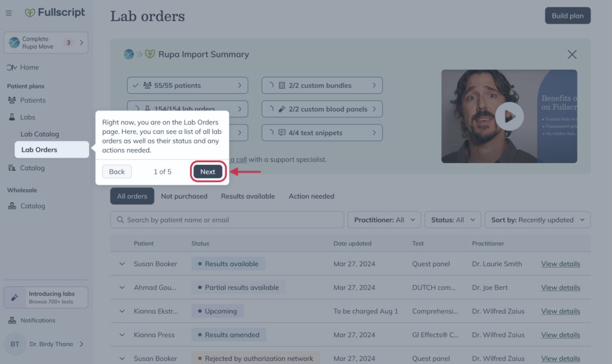Open Home from the sidebar

click(x=29, y=68)
